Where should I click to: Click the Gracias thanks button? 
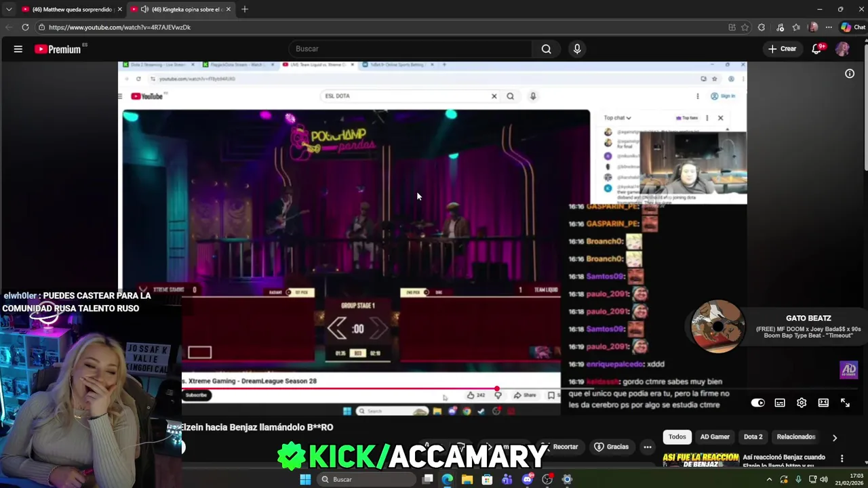click(611, 447)
